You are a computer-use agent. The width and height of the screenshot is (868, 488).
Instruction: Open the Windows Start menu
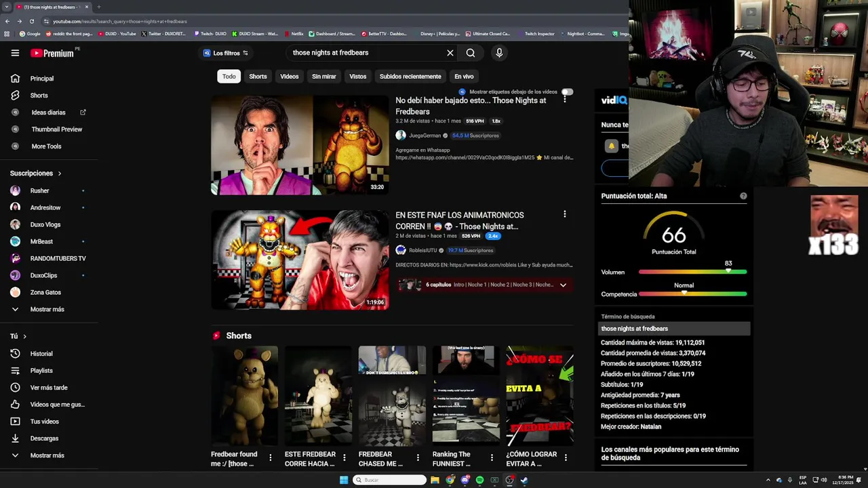pos(344,480)
